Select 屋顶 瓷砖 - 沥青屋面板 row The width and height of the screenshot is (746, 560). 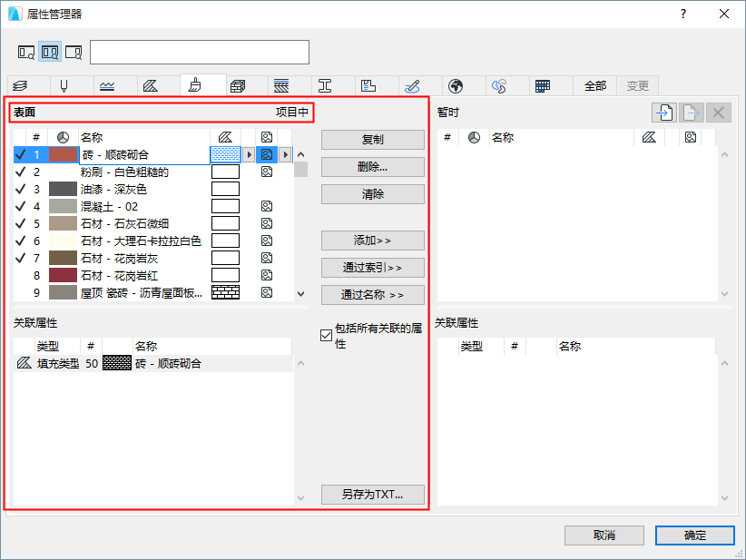153,292
